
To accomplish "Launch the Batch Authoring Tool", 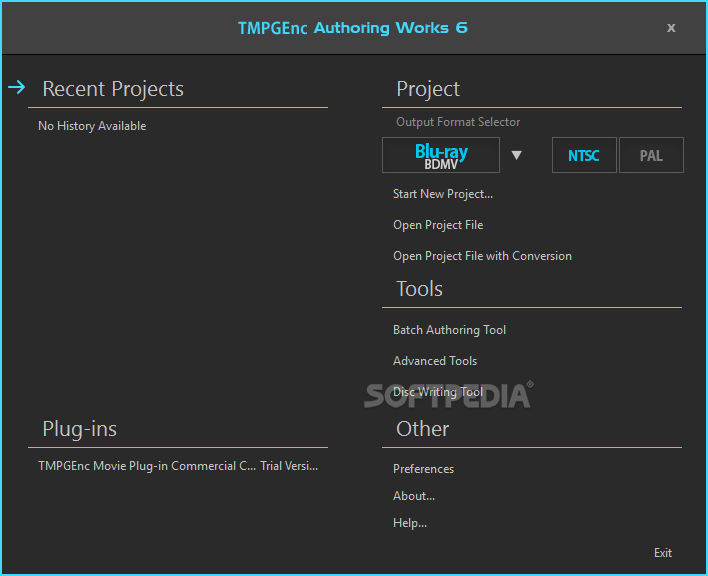I will 449,330.
